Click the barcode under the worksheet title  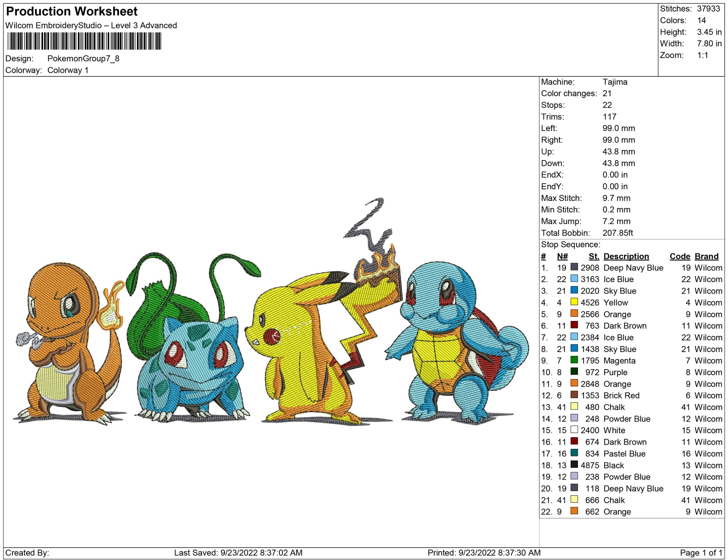click(84, 41)
